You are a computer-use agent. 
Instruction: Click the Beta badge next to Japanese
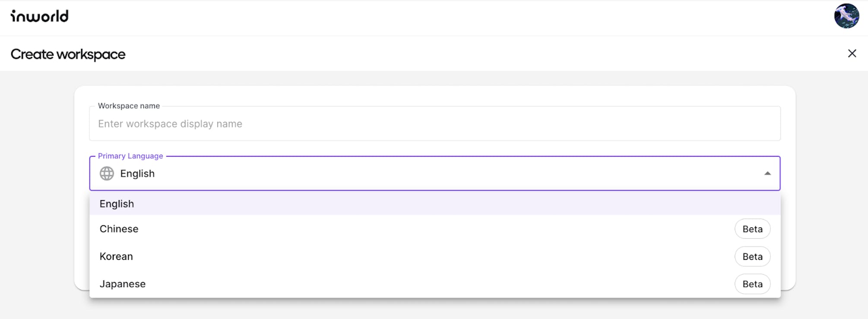(x=752, y=284)
